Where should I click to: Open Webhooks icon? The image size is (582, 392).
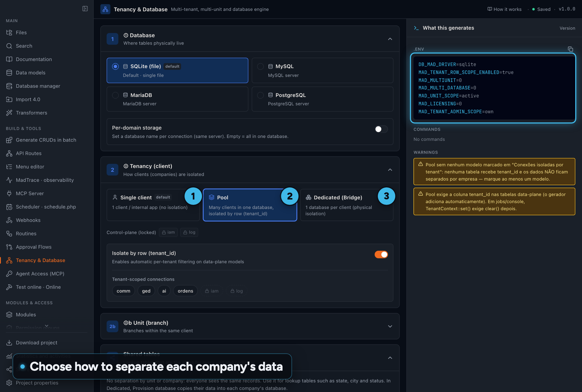(9, 220)
